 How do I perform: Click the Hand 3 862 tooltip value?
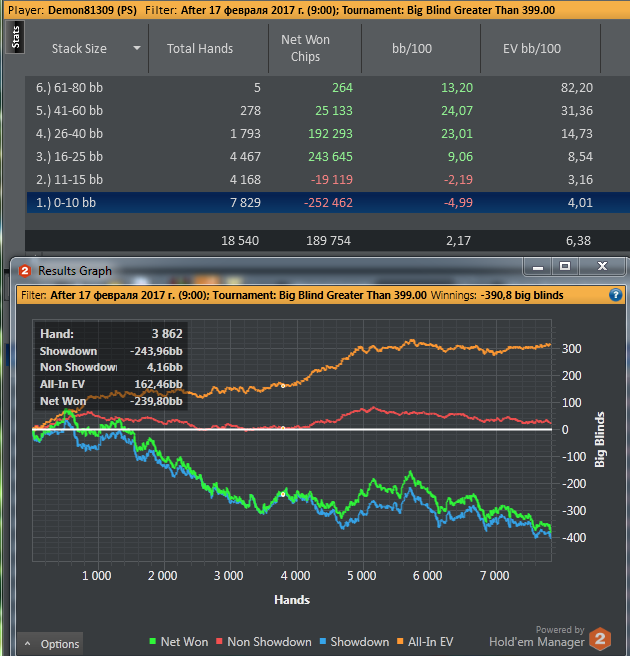[x=167, y=333]
